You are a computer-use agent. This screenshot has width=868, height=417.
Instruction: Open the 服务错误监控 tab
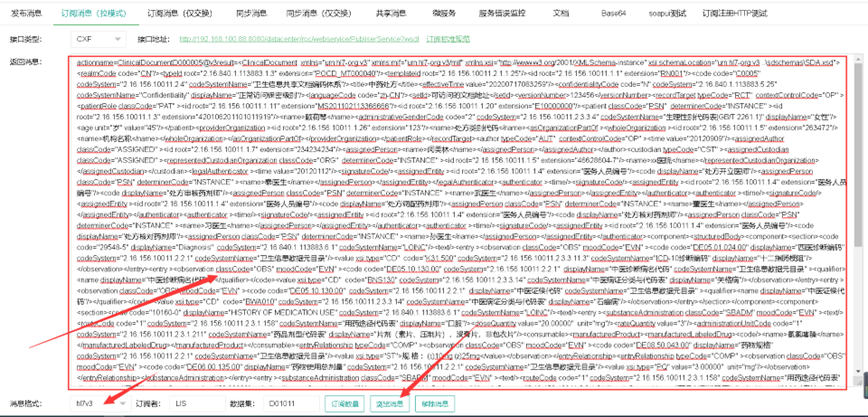click(502, 13)
